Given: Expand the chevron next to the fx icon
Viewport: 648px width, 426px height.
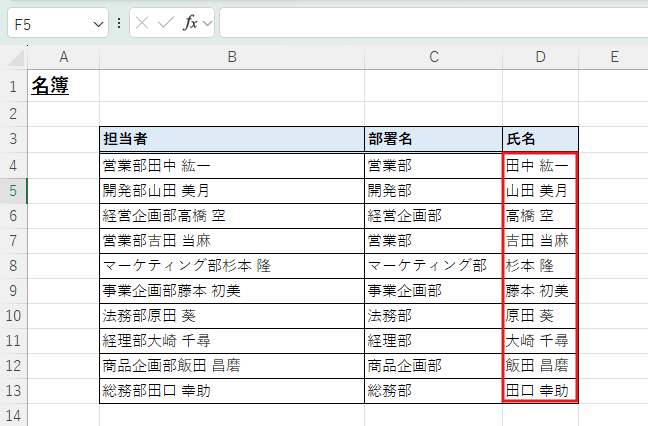Looking at the screenshot, I should (207, 23).
